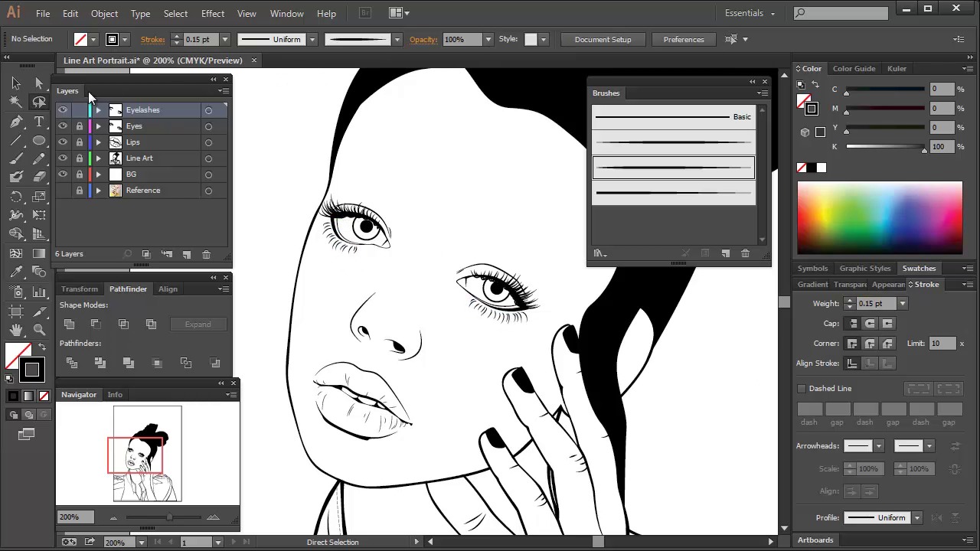Click the miter Limit input field
This screenshot has height=551, width=980.
[942, 344]
